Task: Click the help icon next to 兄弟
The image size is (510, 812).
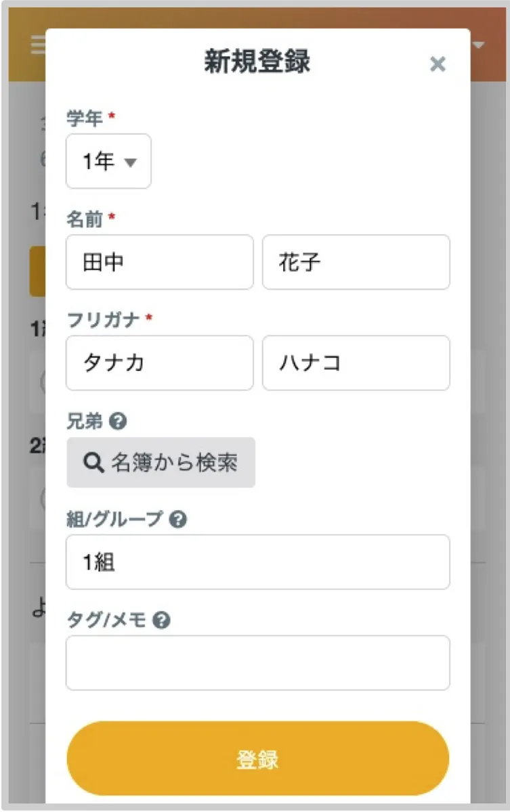Action: click(x=118, y=422)
